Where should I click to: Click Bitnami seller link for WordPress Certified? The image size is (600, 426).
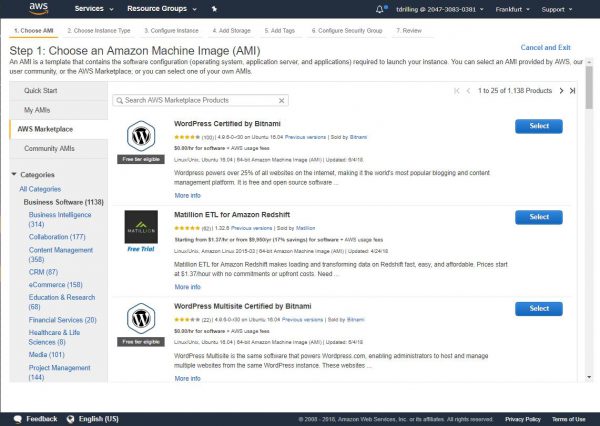pyautogui.click(x=358, y=137)
